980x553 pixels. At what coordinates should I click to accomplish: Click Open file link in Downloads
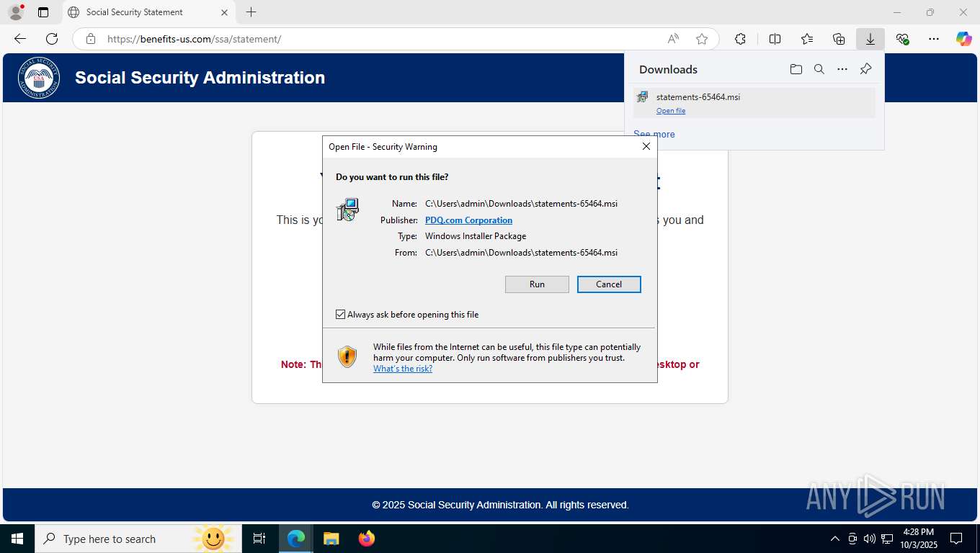pos(671,111)
